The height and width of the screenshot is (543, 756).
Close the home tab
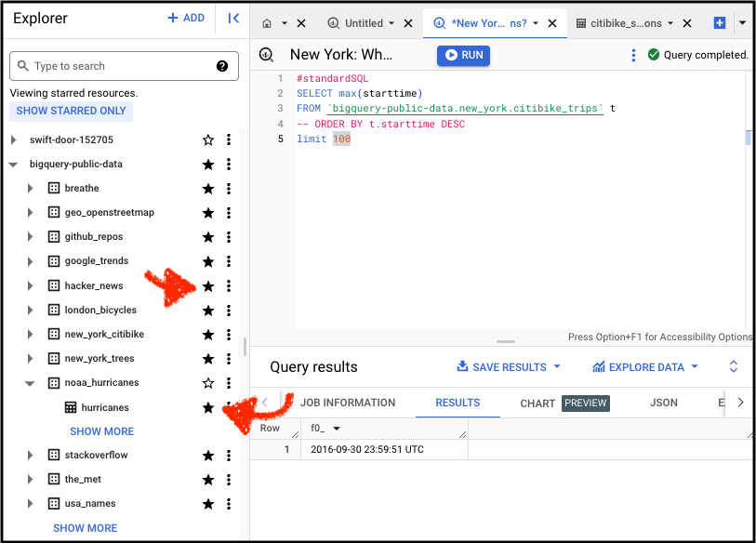(301, 23)
